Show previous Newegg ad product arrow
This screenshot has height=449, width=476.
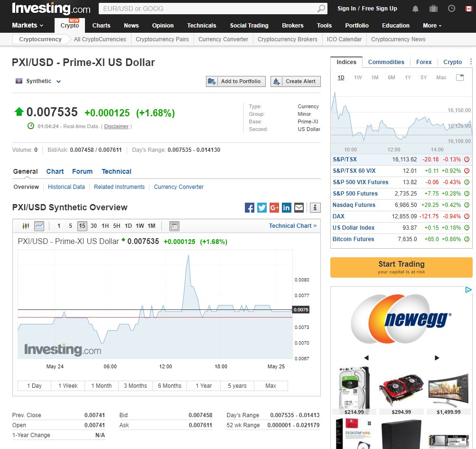[366, 357]
